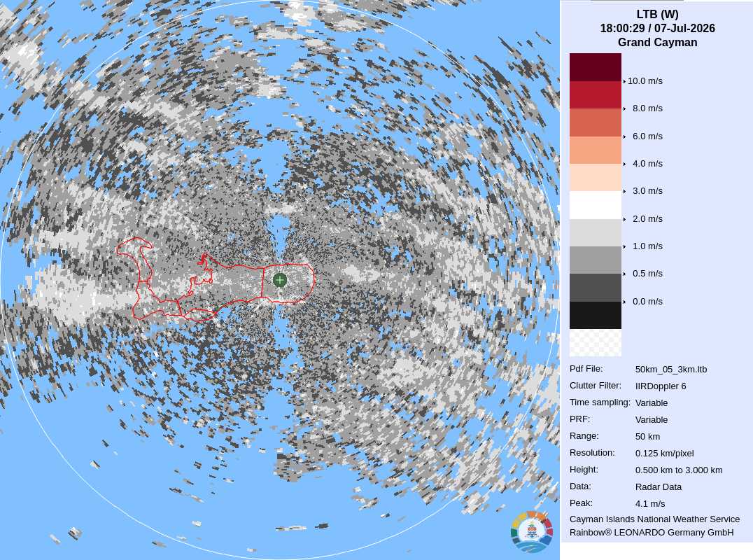Select the salmon orange legend color band
Image resolution: width=753 pixels, height=560 pixels.
pos(596,150)
